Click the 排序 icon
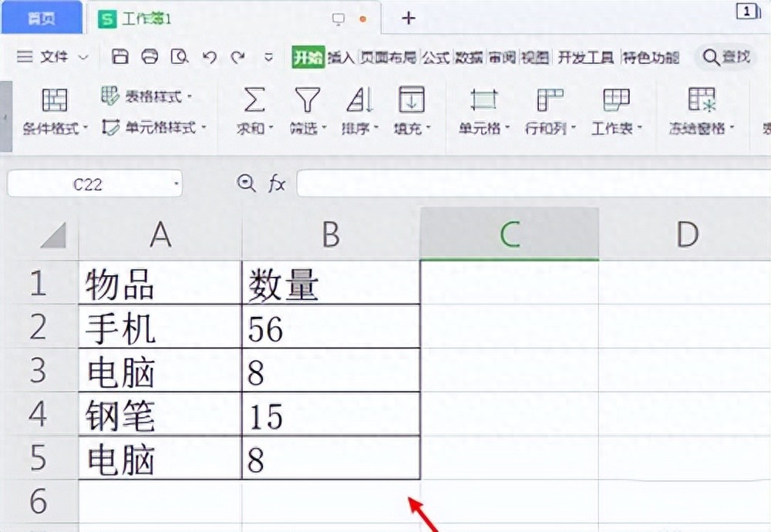771x532 pixels. tap(359, 99)
